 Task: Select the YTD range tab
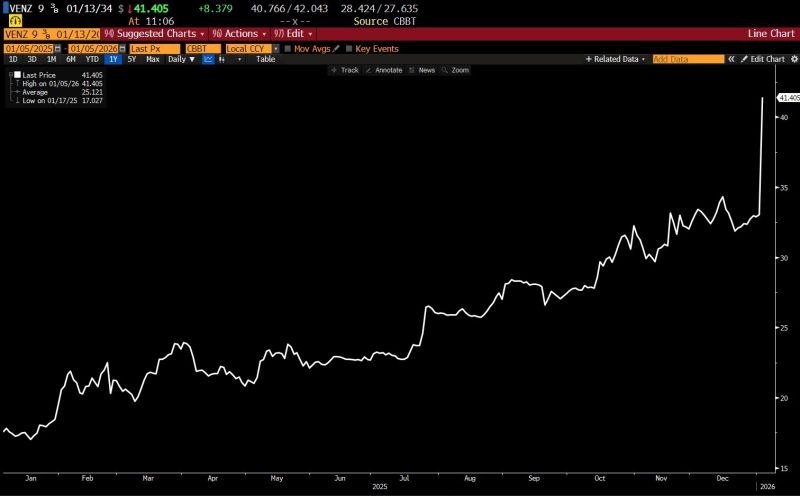coord(92,59)
